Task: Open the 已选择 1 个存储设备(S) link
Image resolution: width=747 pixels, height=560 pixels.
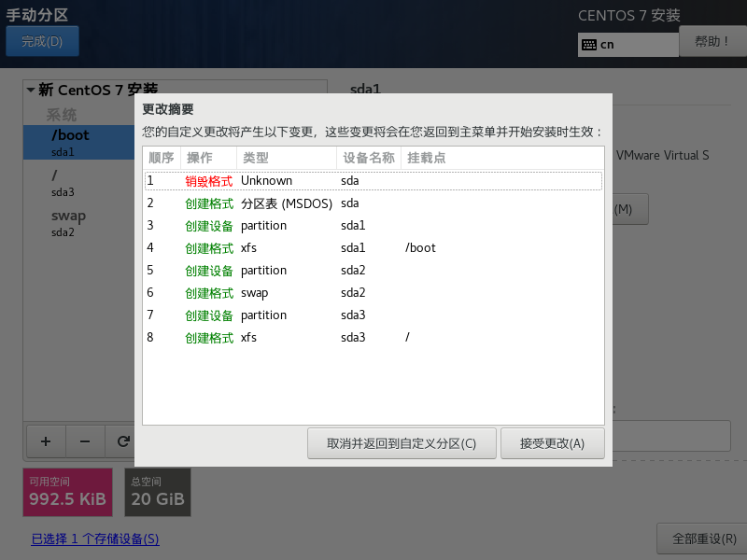Action: click(x=95, y=539)
